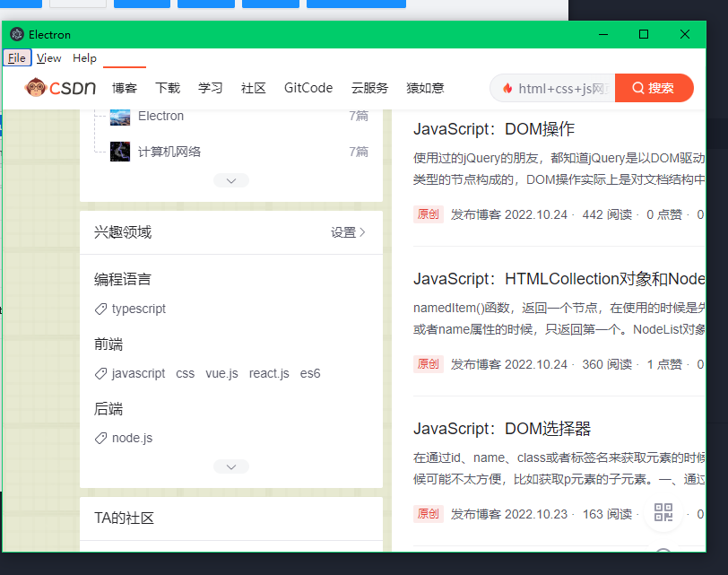Open GitCode in CSDN navigation
The height and width of the screenshot is (575, 728).
click(x=308, y=88)
